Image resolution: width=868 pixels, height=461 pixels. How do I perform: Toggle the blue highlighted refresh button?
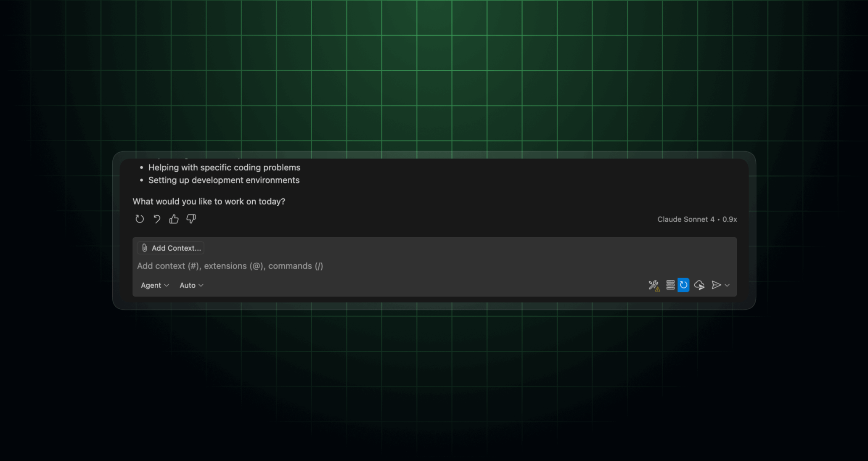(683, 285)
